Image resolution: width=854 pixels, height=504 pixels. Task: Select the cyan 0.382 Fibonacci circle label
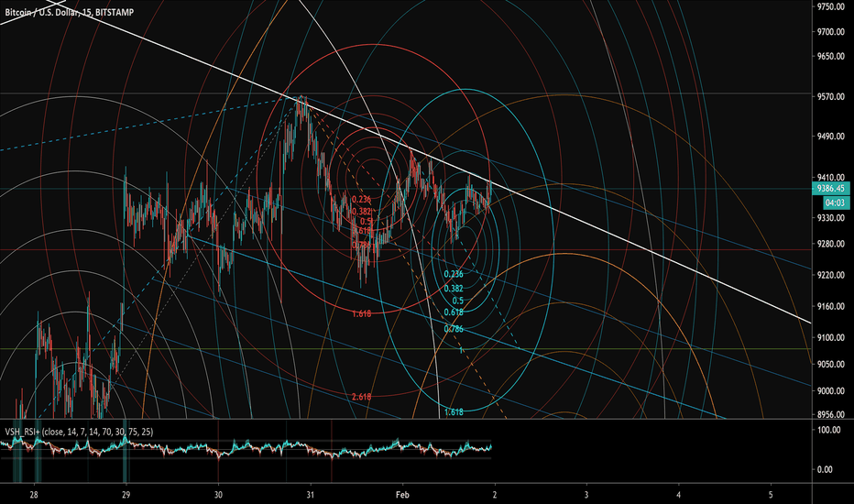[454, 289]
